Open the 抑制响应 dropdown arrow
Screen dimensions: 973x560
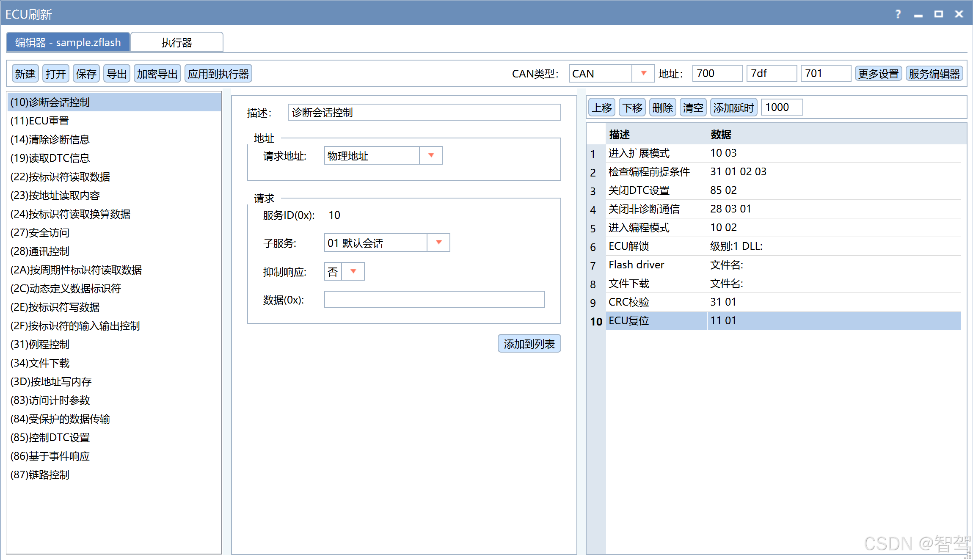click(x=353, y=271)
